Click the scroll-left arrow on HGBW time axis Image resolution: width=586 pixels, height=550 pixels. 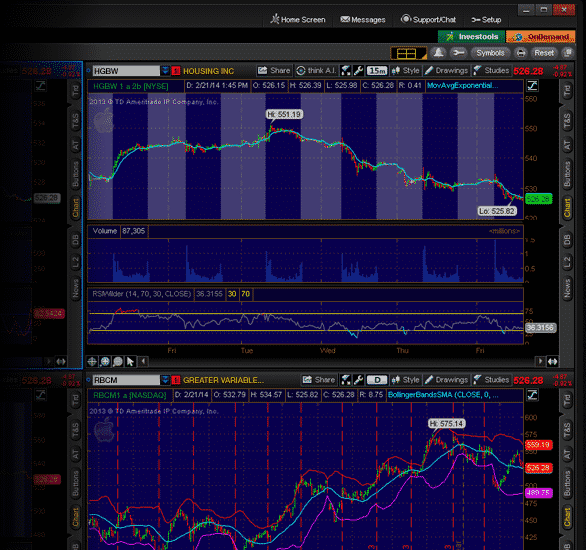coord(143,361)
